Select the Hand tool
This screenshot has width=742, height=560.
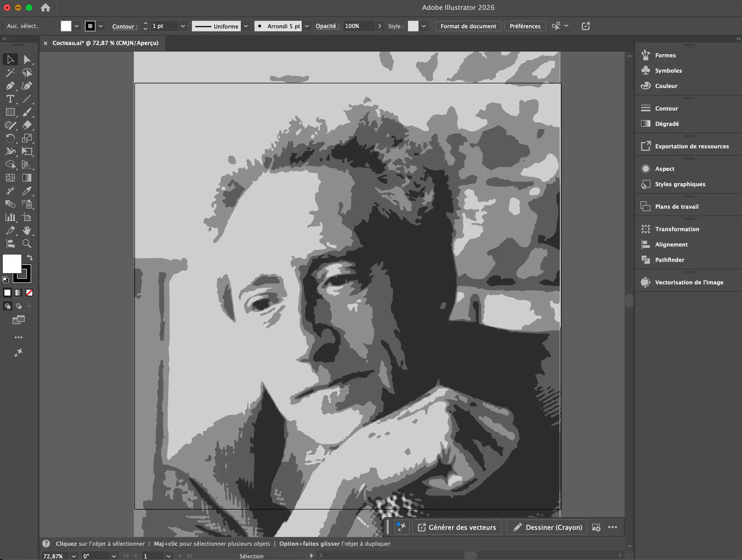(27, 230)
